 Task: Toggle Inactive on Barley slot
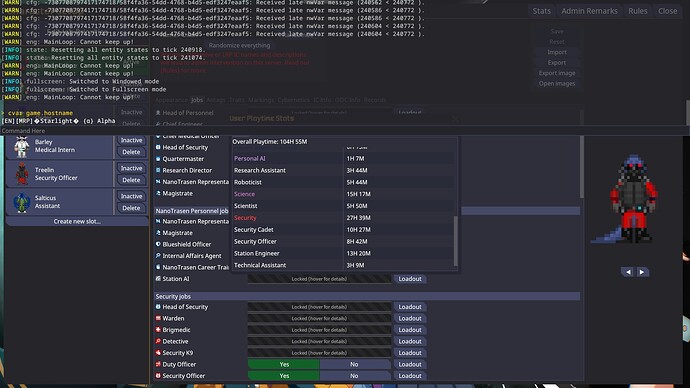click(x=131, y=140)
